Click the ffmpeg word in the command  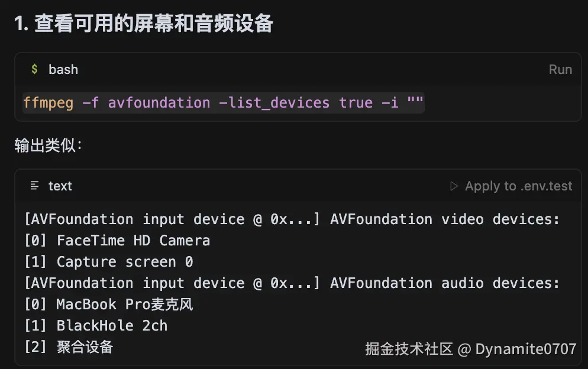coord(48,103)
